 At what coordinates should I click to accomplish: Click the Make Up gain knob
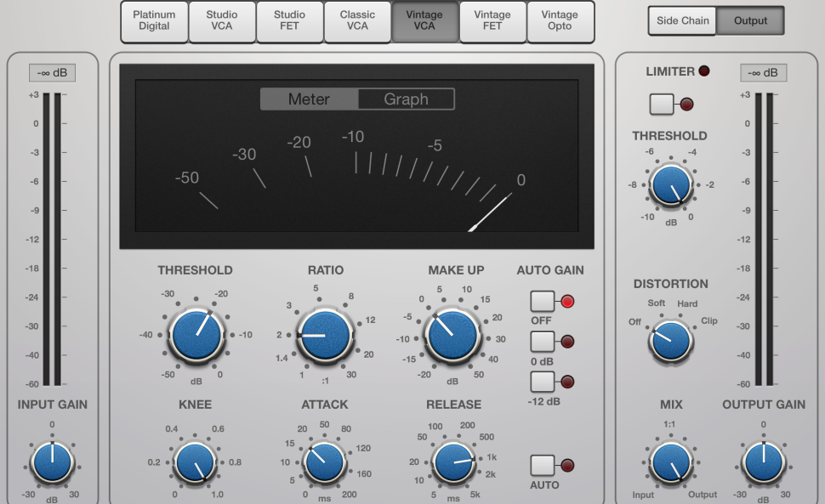click(452, 335)
